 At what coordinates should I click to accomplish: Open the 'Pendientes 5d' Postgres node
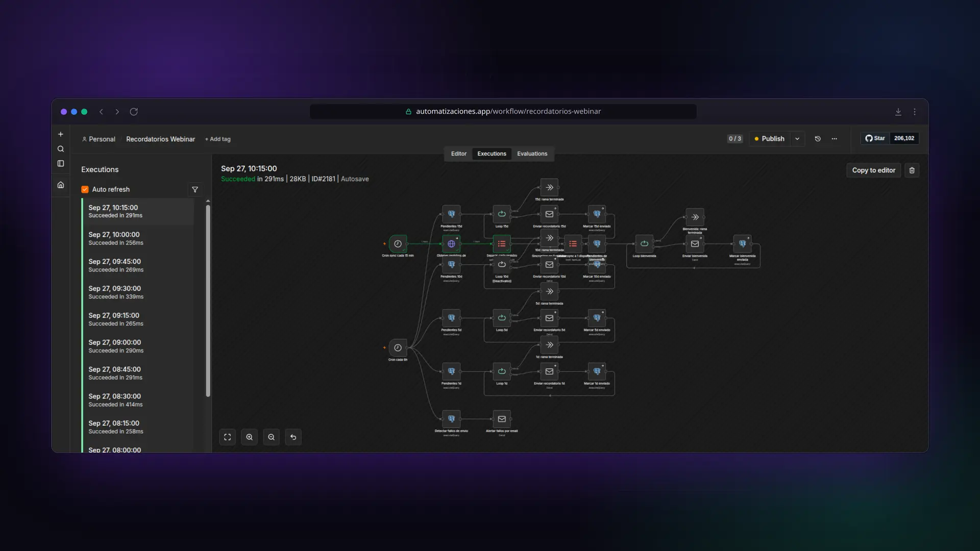[x=451, y=318]
